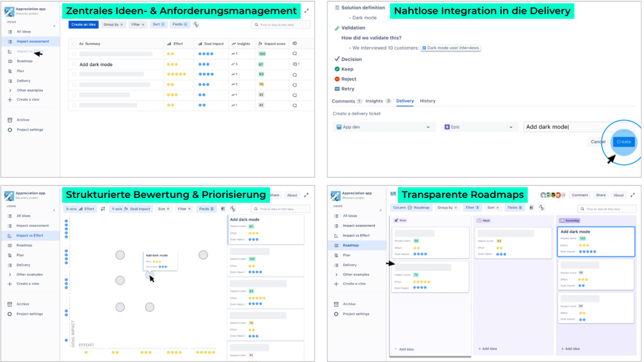Switch to the History tab
The height and width of the screenshot is (362, 644).
pos(428,101)
